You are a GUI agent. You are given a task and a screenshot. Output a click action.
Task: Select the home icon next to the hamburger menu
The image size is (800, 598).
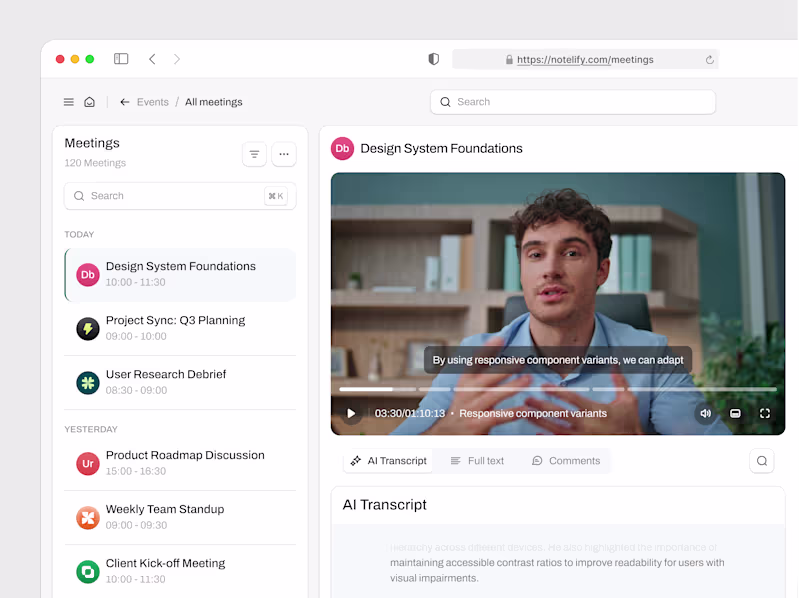tap(90, 101)
